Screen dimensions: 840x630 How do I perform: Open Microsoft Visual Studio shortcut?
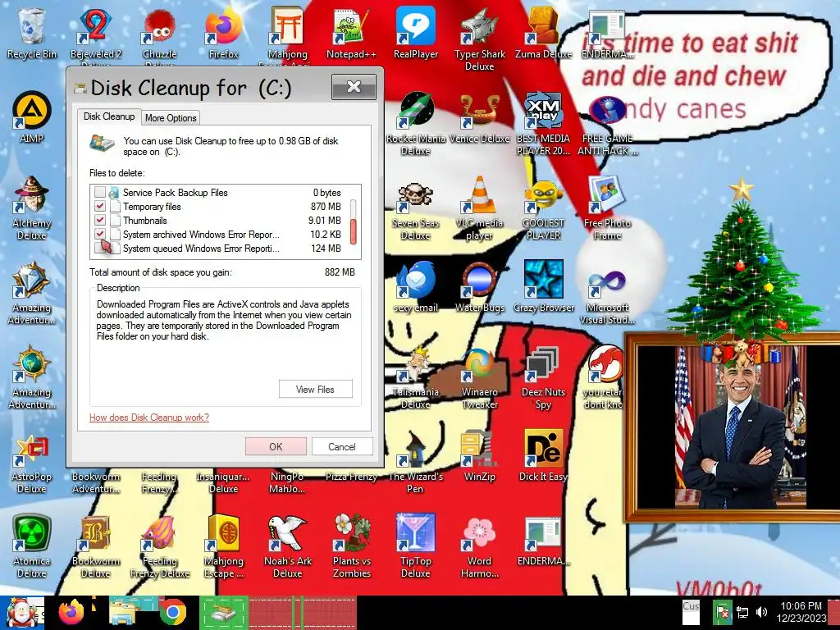point(607,294)
